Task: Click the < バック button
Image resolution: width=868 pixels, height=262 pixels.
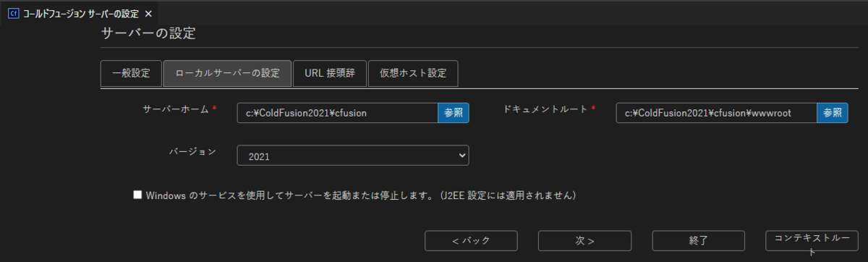Action: [471, 240]
